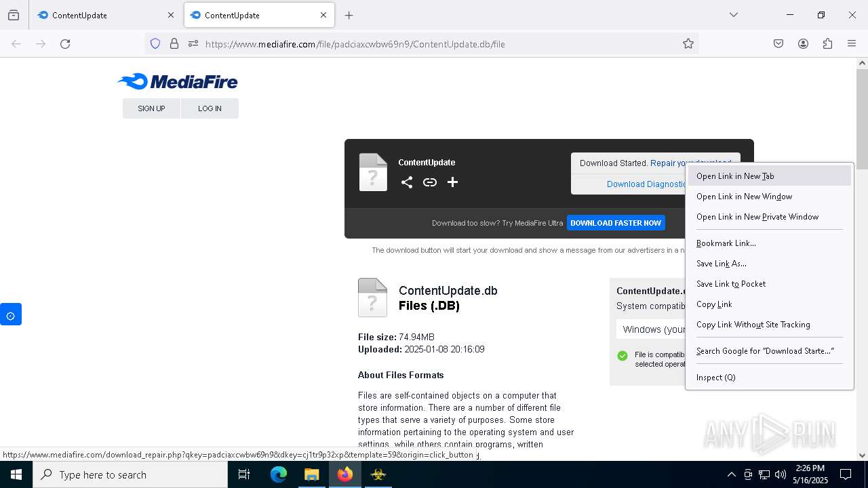This screenshot has width=868, height=488.
Task: Click the biohazard app icon on taskbar
Action: click(x=378, y=474)
